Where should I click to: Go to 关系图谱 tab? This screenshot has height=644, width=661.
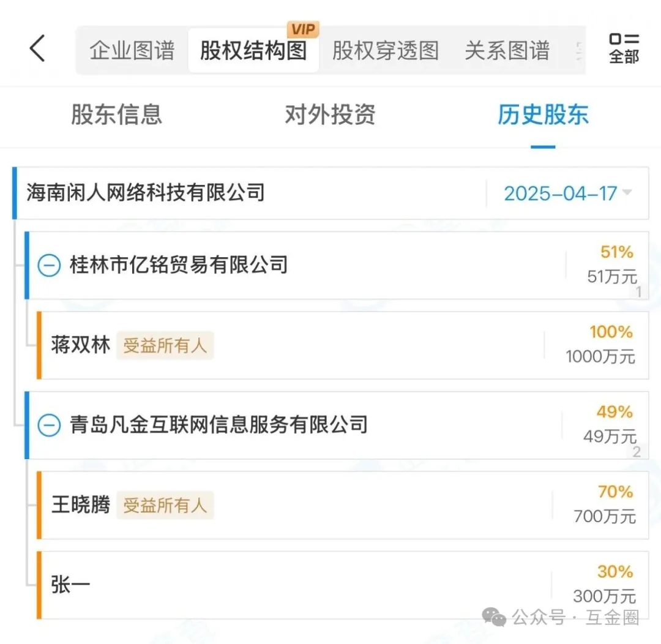tap(507, 50)
